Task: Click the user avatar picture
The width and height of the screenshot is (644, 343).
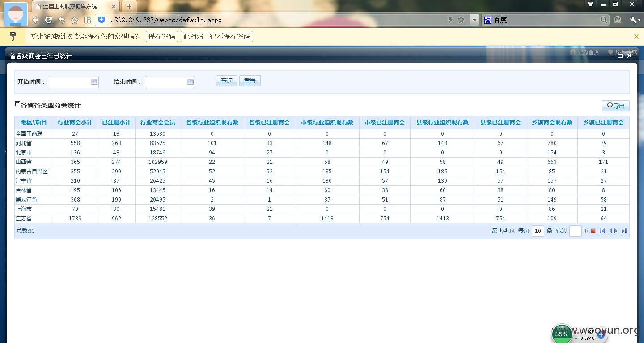Action: coord(16,14)
